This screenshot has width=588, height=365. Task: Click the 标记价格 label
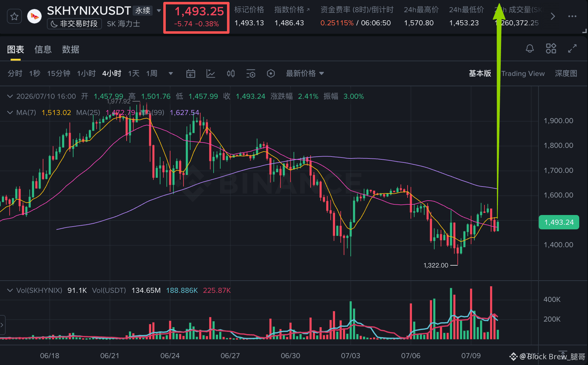249,10
